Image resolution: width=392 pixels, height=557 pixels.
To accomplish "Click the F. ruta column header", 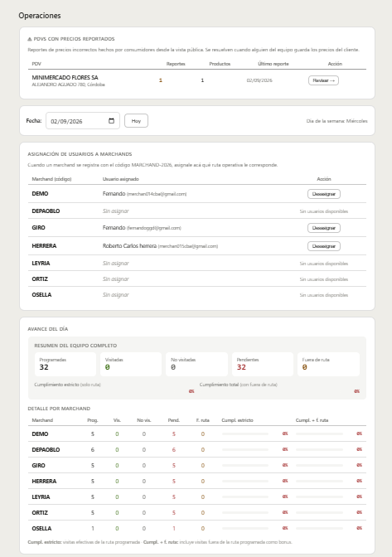I will point(203,420).
